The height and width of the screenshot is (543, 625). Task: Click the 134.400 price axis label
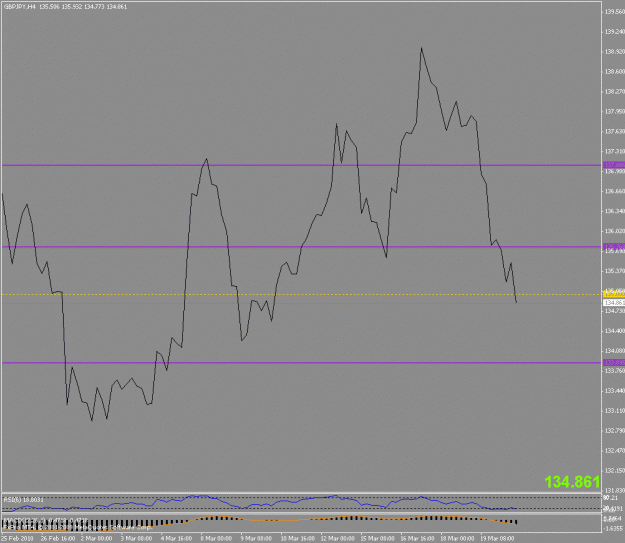pyautogui.click(x=615, y=331)
